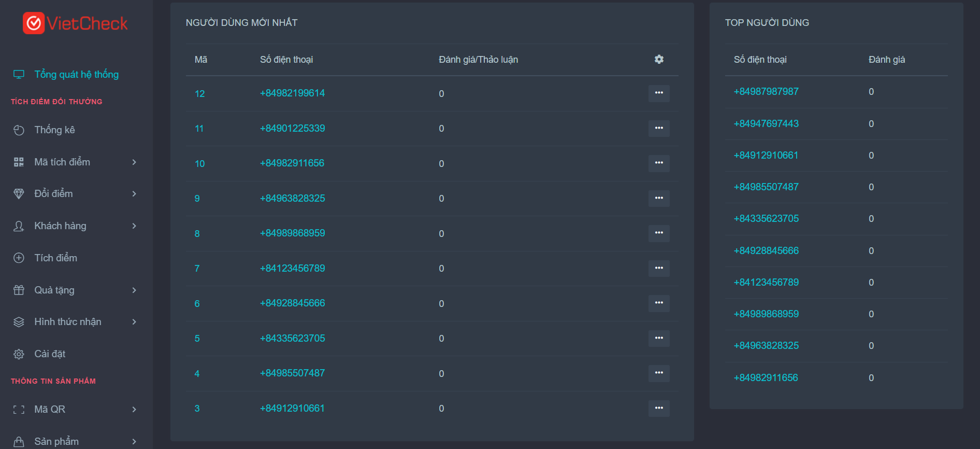Click the Đánh giá header in Top người dùng
Image resolution: width=980 pixels, height=449 pixels.
click(887, 60)
